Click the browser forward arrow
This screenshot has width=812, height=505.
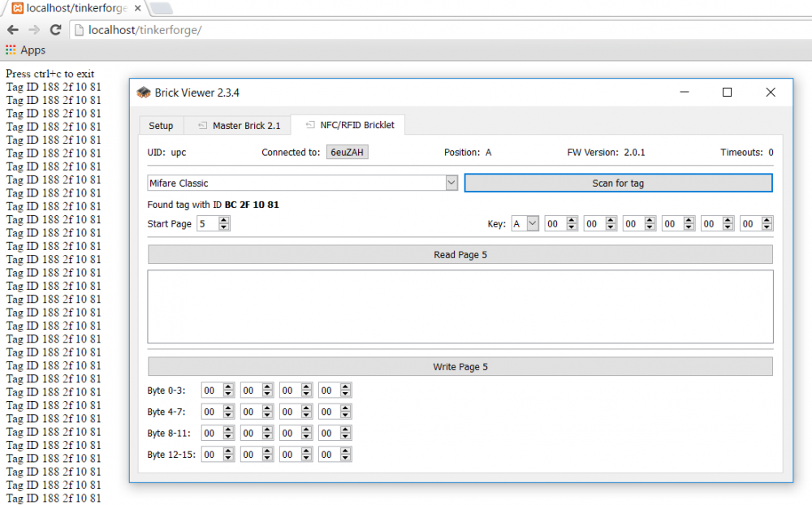(x=34, y=30)
